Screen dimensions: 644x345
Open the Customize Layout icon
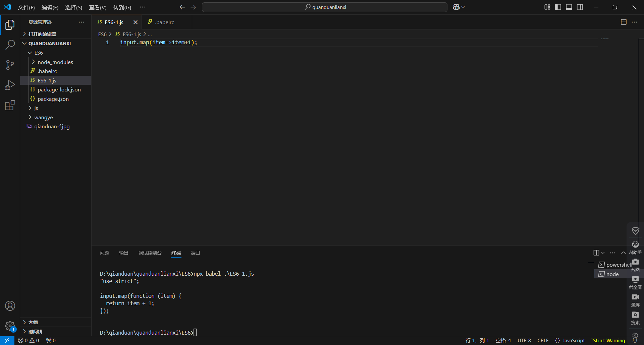pos(547,7)
